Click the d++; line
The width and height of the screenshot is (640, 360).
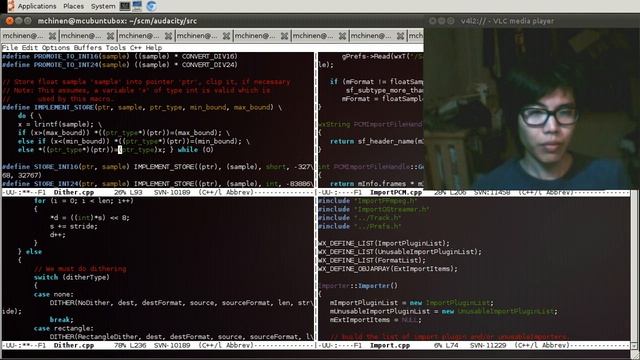tap(58, 235)
